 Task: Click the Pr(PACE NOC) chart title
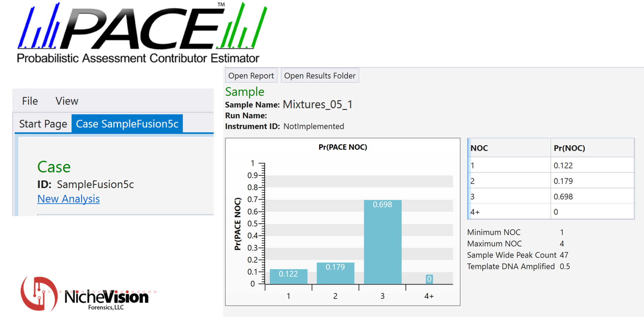pyautogui.click(x=343, y=147)
